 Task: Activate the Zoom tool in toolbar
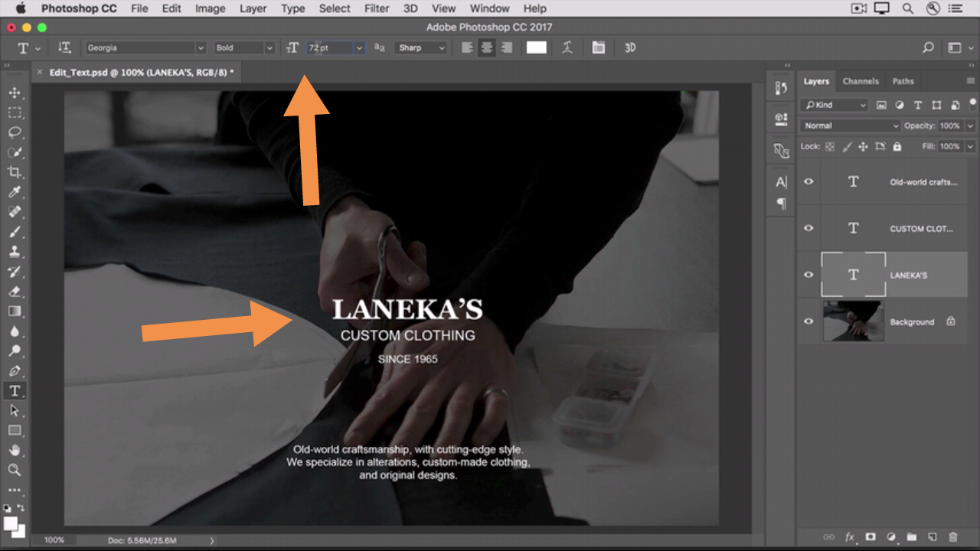15,470
